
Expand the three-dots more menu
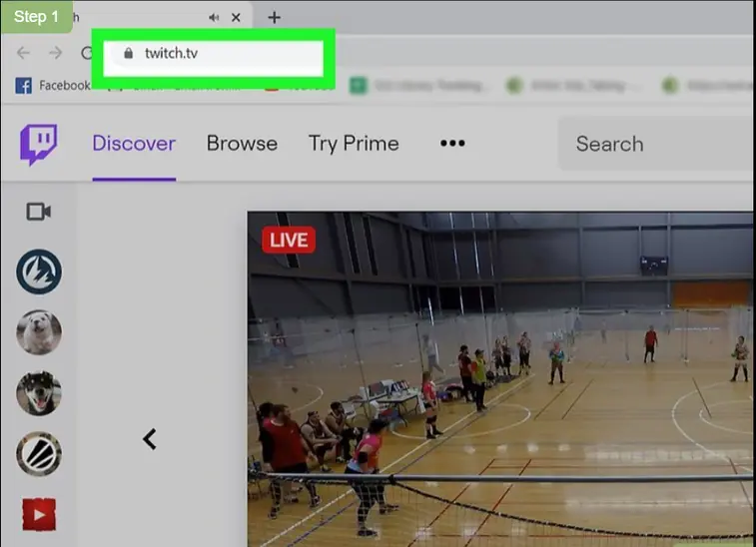tap(452, 144)
